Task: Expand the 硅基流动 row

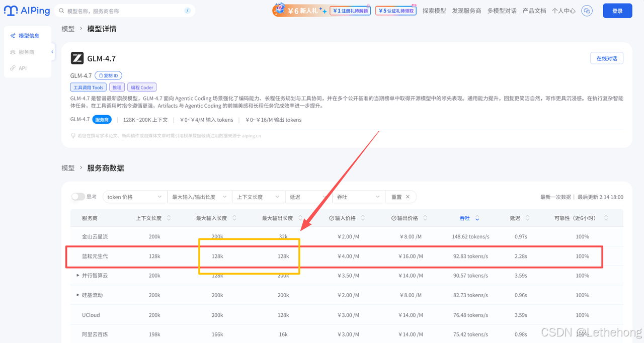Action: [78, 295]
